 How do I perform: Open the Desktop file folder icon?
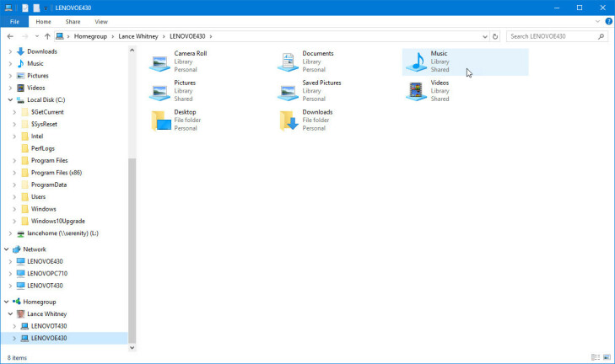pos(161,120)
